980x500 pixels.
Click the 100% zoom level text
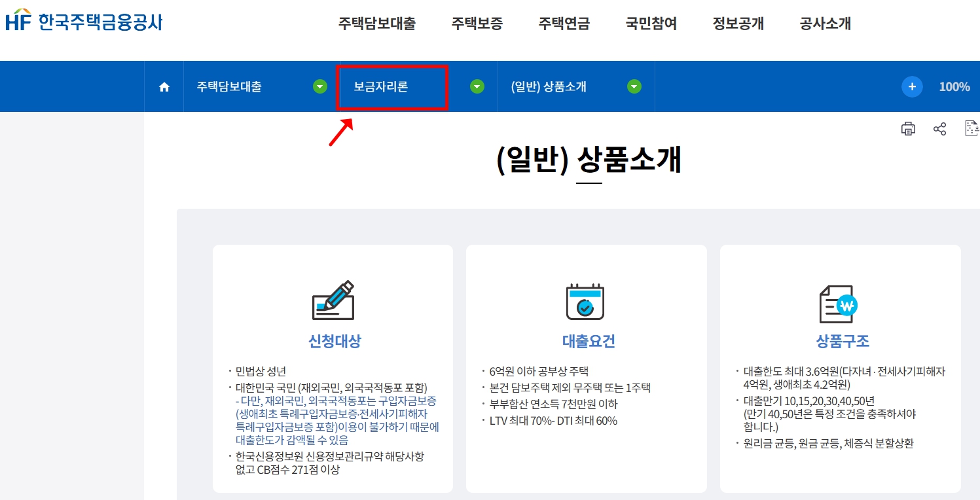(954, 86)
